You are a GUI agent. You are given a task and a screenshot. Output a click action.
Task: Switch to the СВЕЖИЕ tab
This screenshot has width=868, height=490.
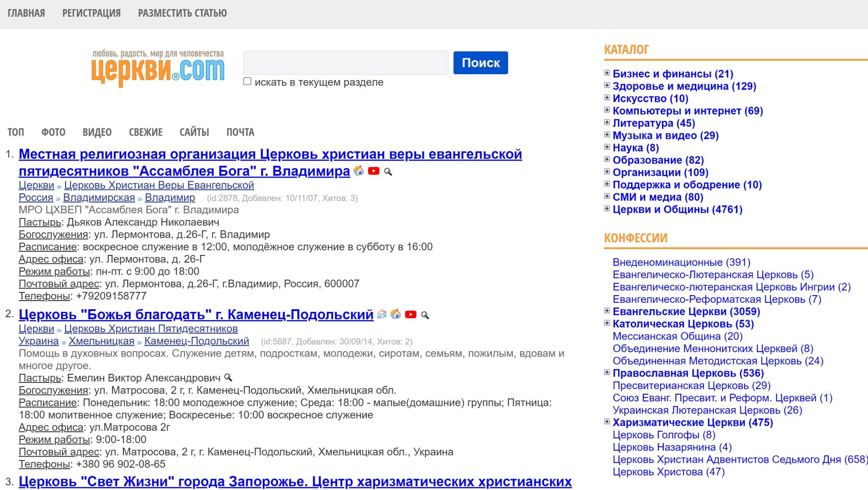(146, 132)
